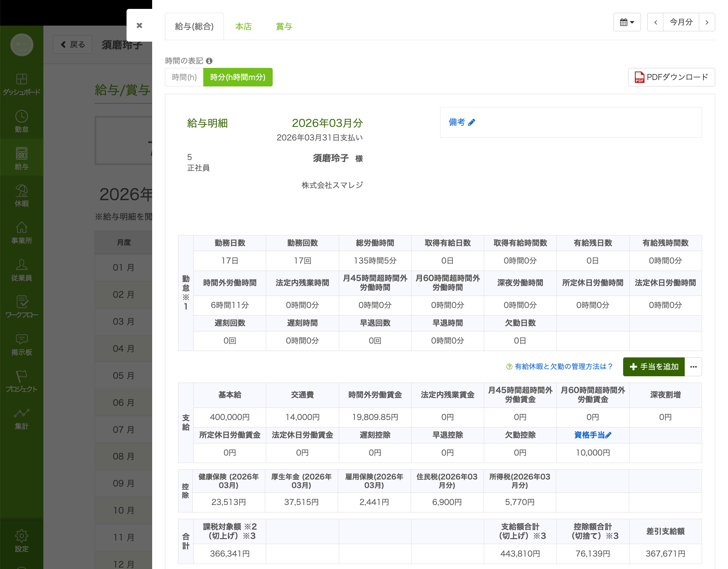728x569 pixels.
Task: Expand the three-dot options menu
Action: point(693,367)
